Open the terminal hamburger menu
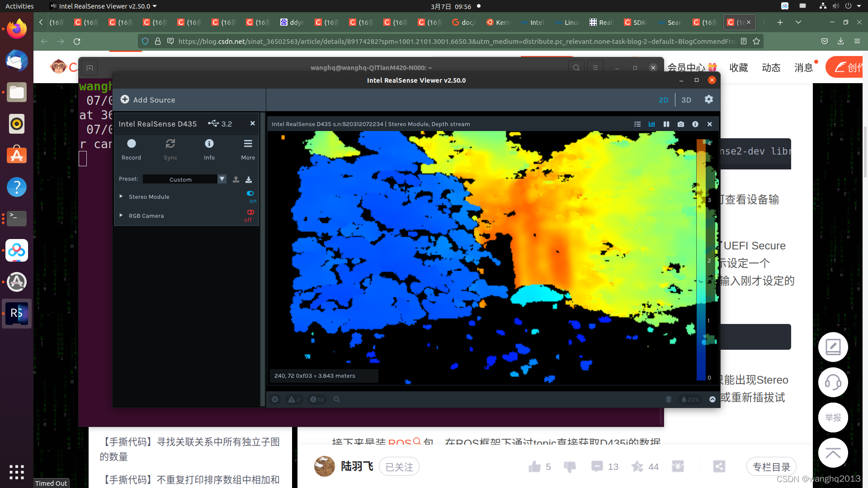The height and width of the screenshot is (488, 868). pyautogui.click(x=595, y=68)
